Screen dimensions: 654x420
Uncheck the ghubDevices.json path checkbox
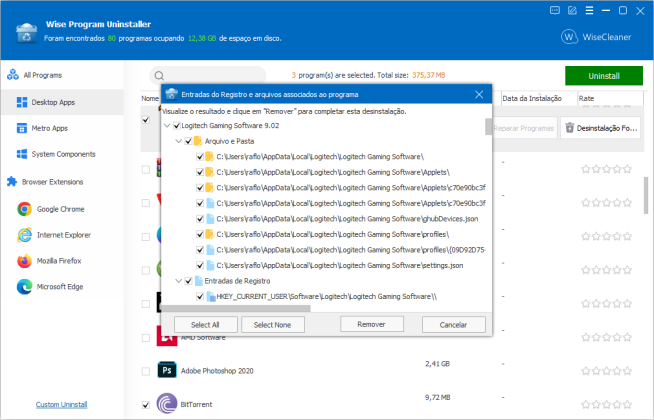pos(200,219)
